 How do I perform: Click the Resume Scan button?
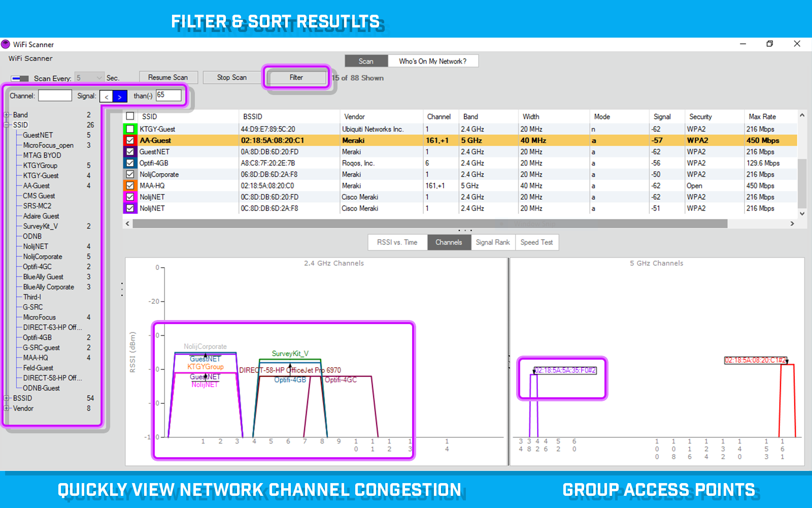coord(168,77)
